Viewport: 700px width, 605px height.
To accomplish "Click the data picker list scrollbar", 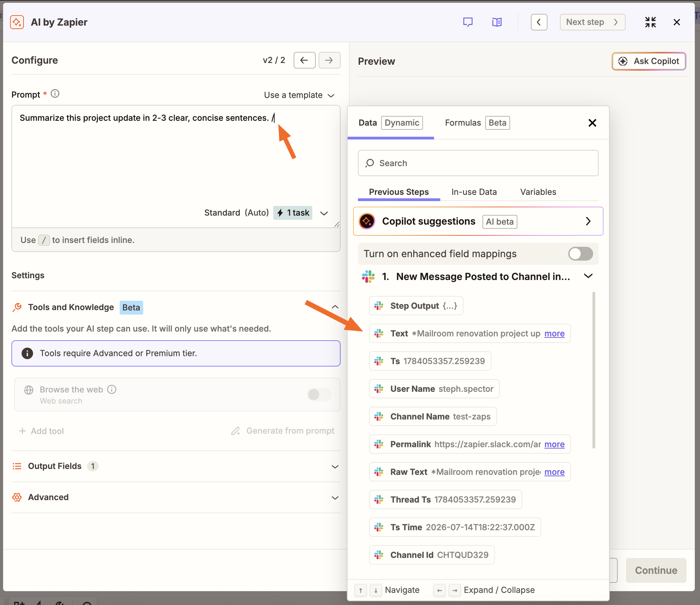I will point(593,370).
